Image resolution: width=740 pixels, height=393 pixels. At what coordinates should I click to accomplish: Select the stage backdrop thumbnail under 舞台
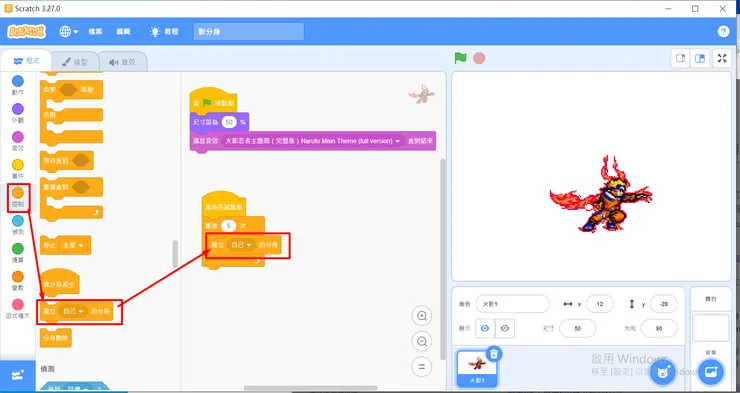[x=711, y=328]
